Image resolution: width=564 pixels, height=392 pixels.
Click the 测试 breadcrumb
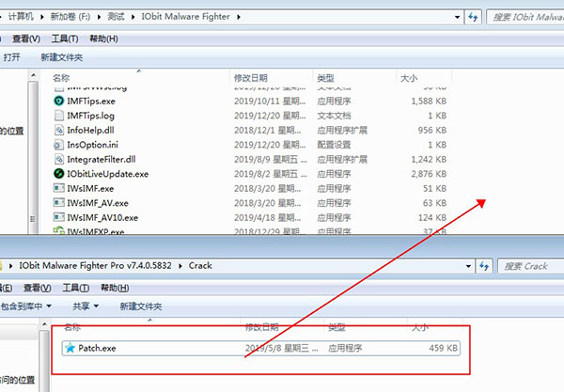[x=116, y=17]
